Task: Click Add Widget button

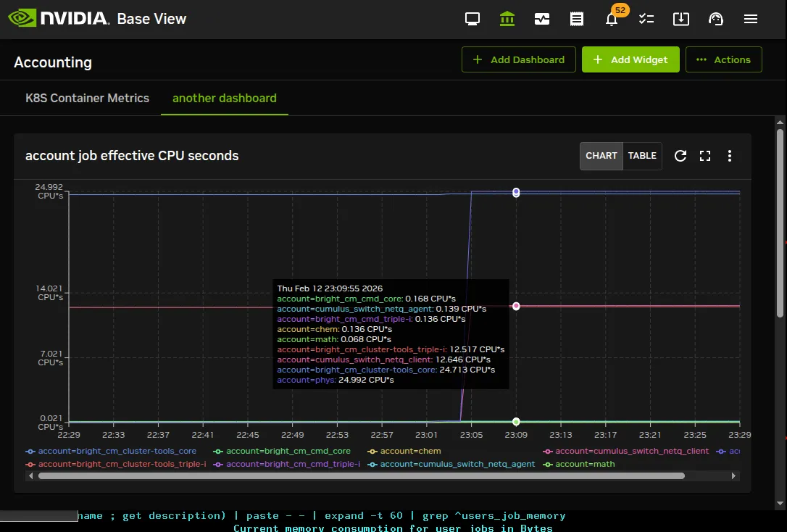Action: point(630,59)
